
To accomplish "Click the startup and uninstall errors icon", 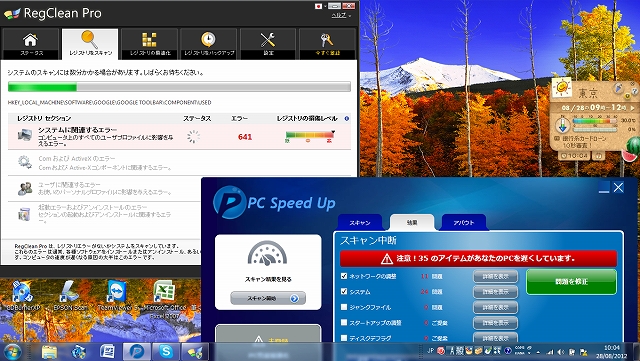I will (24, 214).
